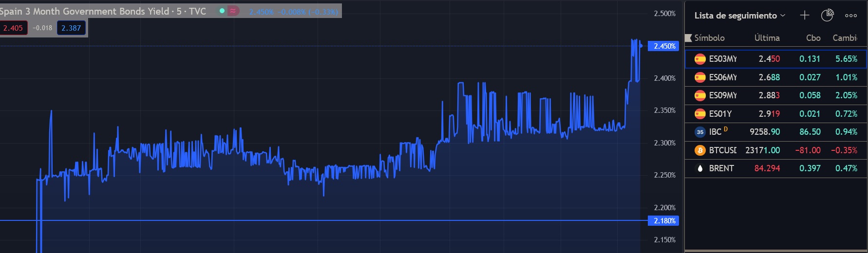Click the Spain 3 Month Bonds chart title
Screen dimensions: 868x253
pyautogui.click(x=103, y=11)
